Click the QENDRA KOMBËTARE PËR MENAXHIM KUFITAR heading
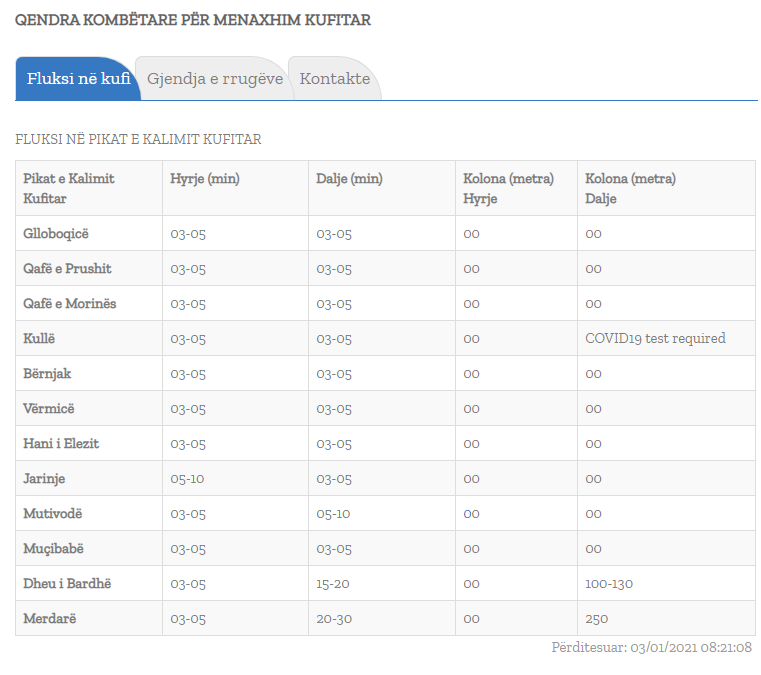The width and height of the screenshot is (761, 675). pos(193,20)
